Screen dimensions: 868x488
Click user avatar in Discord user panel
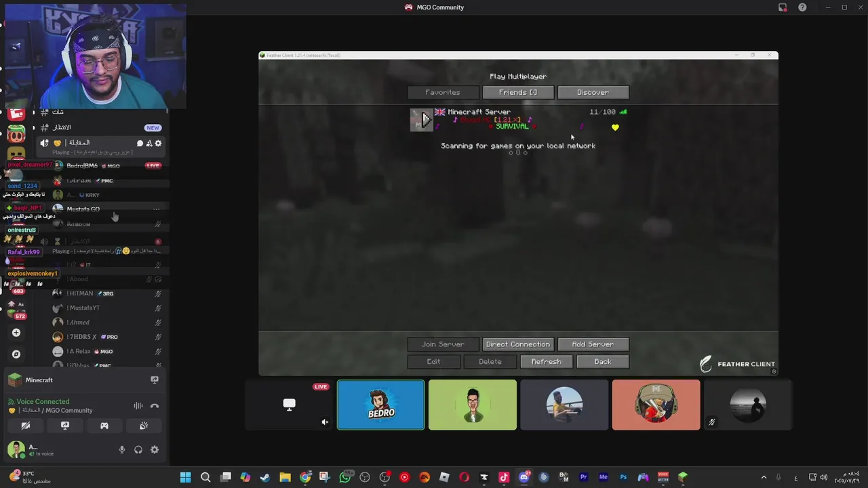16,449
